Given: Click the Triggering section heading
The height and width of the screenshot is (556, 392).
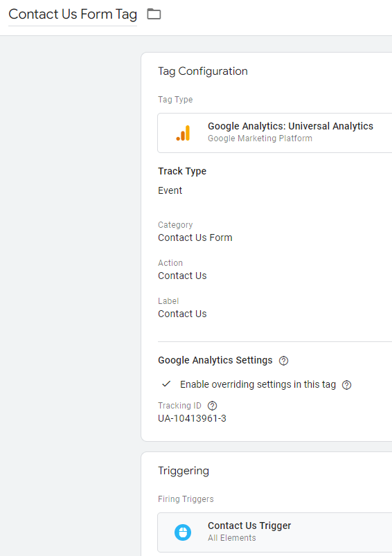Looking at the screenshot, I should (x=184, y=471).
